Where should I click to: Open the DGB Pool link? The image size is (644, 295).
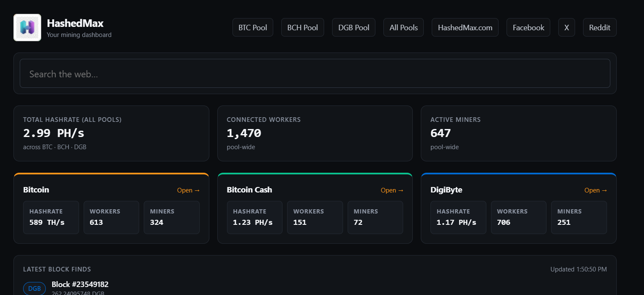pyautogui.click(x=354, y=27)
